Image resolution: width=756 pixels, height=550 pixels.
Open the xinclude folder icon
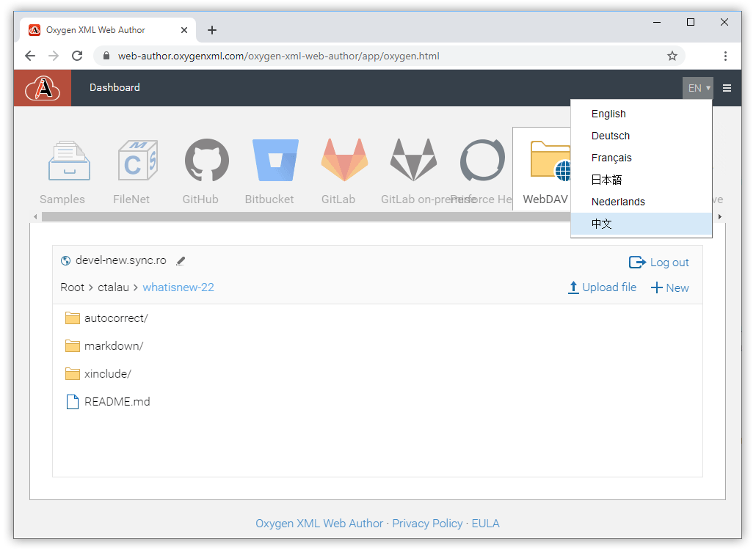tap(73, 374)
